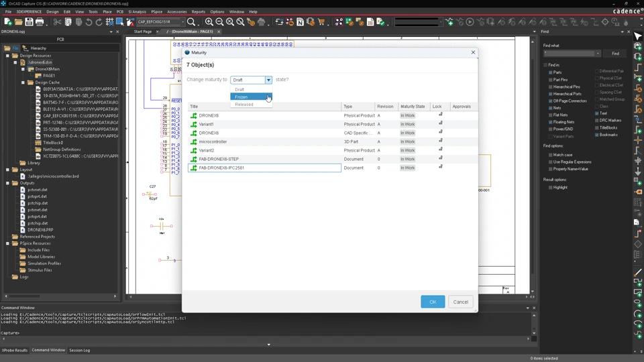Viewport: 644px width, 362px height.
Task: Click the Print toolbar icon
Action: point(40,21)
